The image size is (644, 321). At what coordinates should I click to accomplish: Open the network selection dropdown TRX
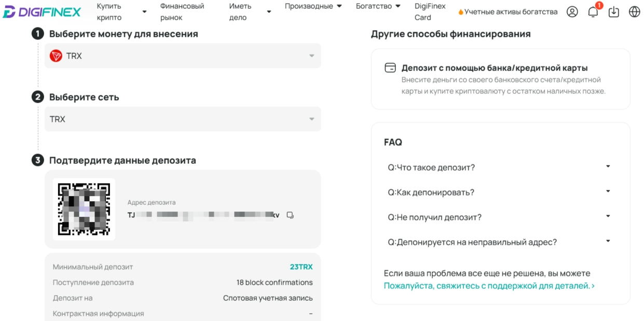click(183, 119)
